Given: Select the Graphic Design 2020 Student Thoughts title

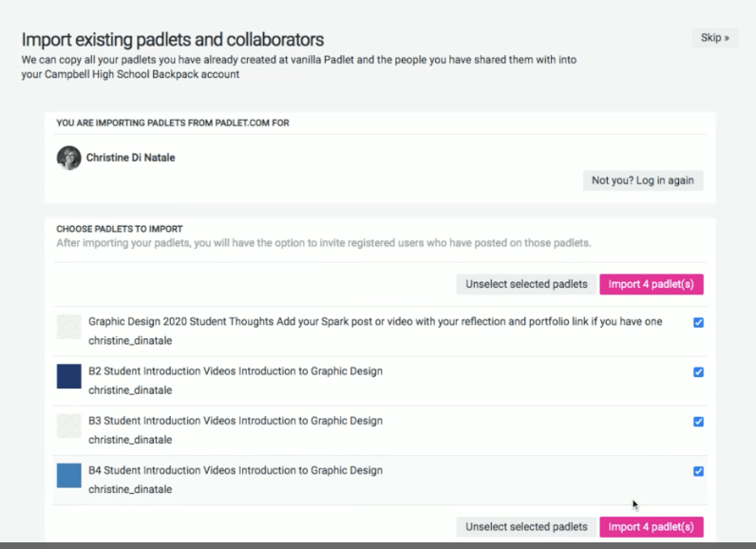Looking at the screenshot, I should coord(375,321).
